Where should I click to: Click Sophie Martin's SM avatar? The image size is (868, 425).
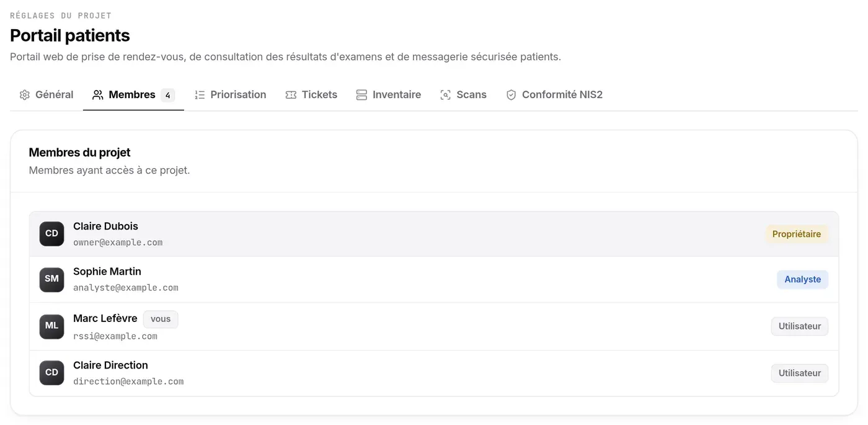51,279
